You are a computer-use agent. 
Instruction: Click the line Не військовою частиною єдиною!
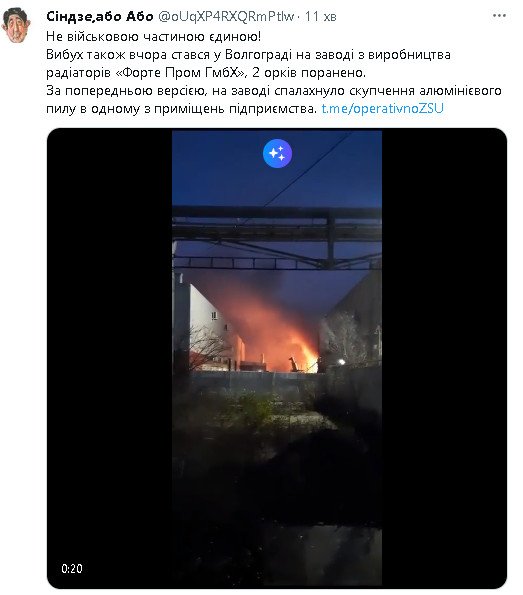[154, 36]
